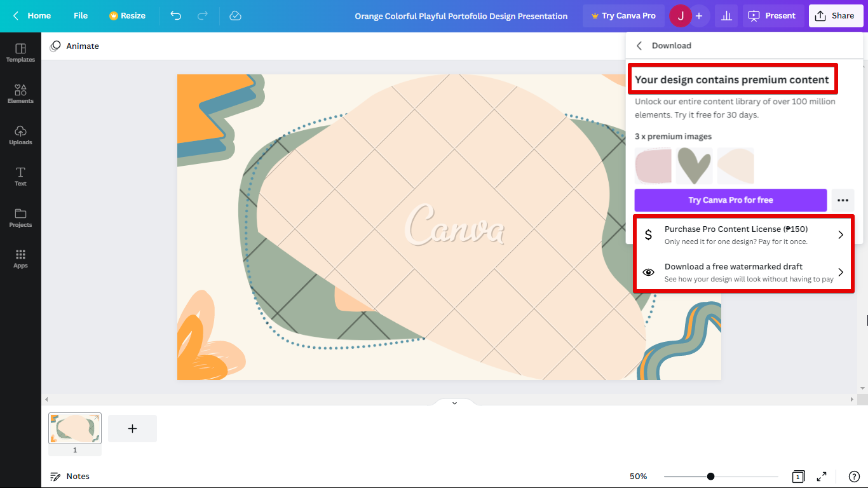Collapse the page thumbnail strip chevron
The image size is (868, 488).
(454, 403)
